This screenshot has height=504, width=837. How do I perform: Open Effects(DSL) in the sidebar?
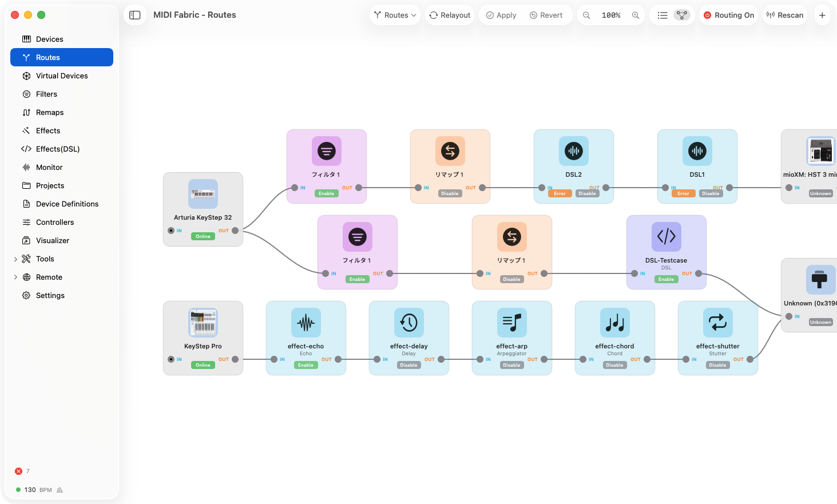click(x=62, y=149)
